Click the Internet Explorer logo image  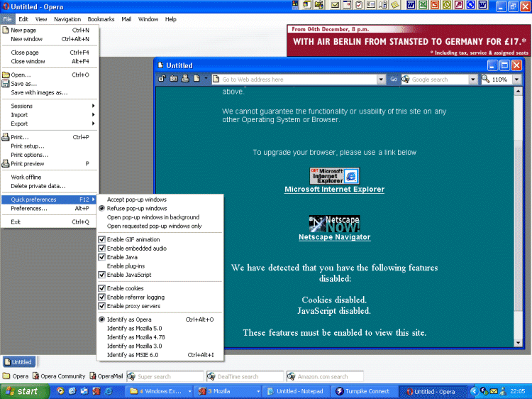click(335, 176)
